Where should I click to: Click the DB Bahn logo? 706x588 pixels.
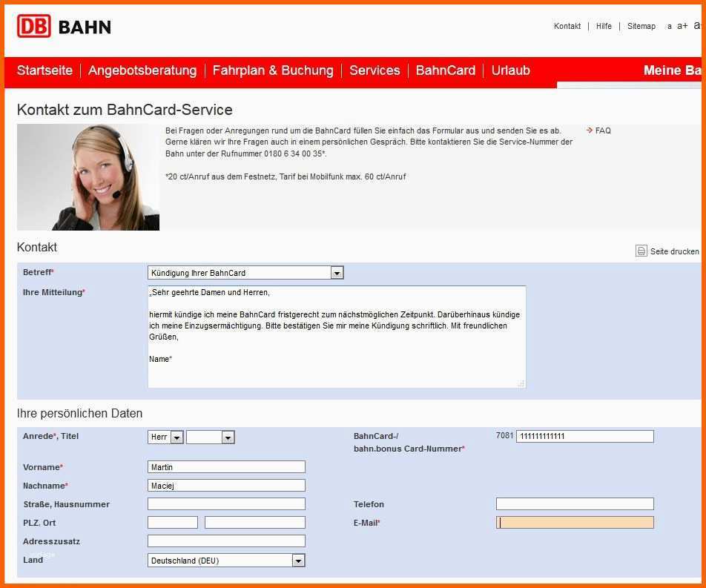(64, 27)
